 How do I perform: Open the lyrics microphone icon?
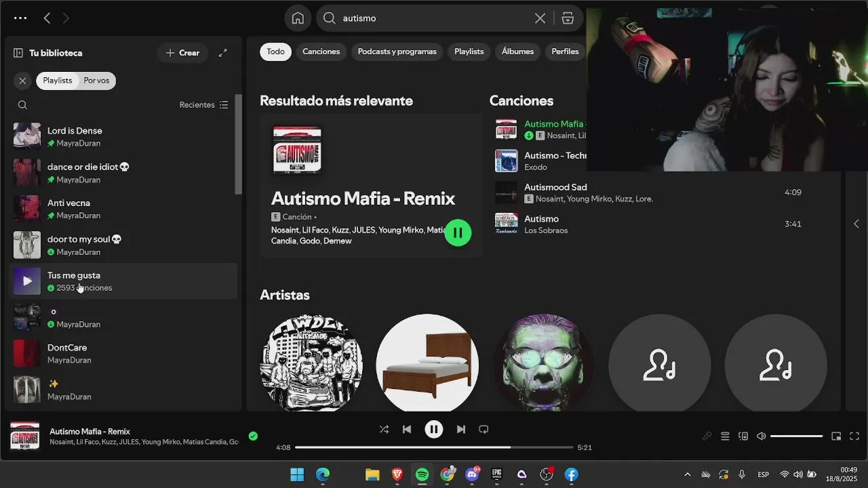tap(707, 436)
